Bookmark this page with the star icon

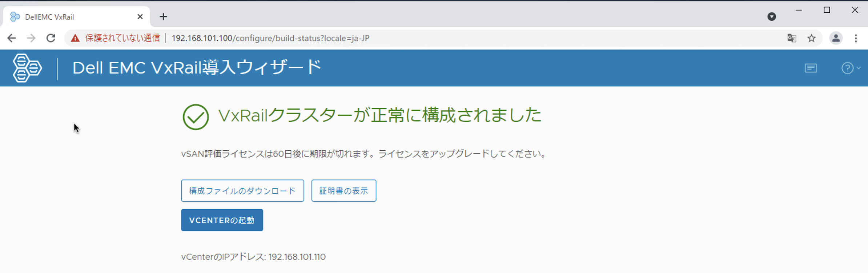[x=811, y=38]
